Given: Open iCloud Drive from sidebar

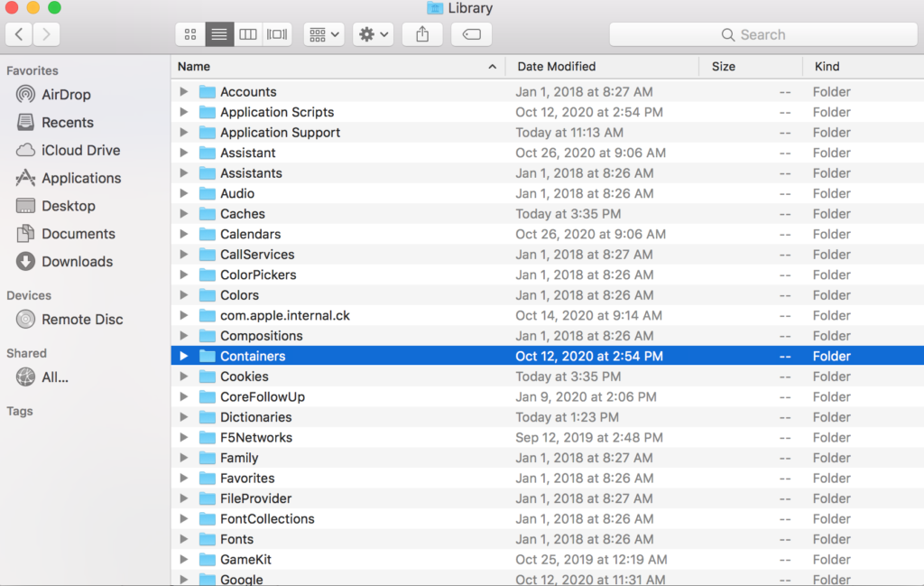Looking at the screenshot, I should (x=80, y=151).
